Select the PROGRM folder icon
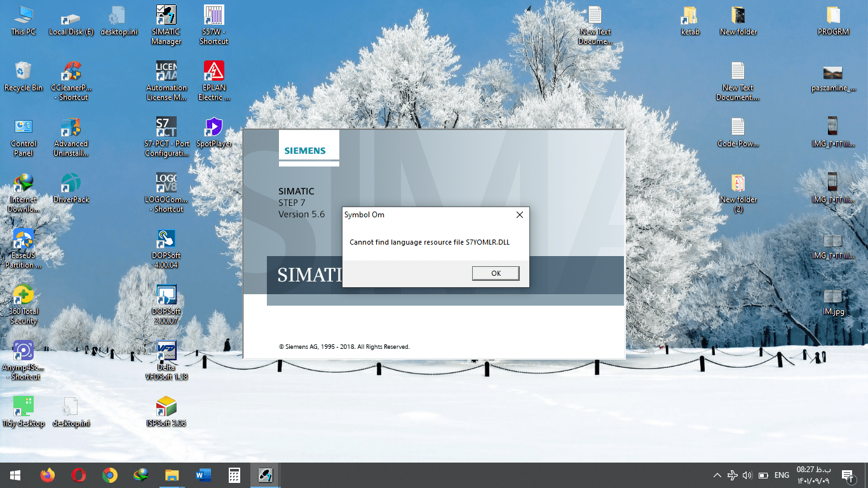The image size is (868, 488). [833, 20]
